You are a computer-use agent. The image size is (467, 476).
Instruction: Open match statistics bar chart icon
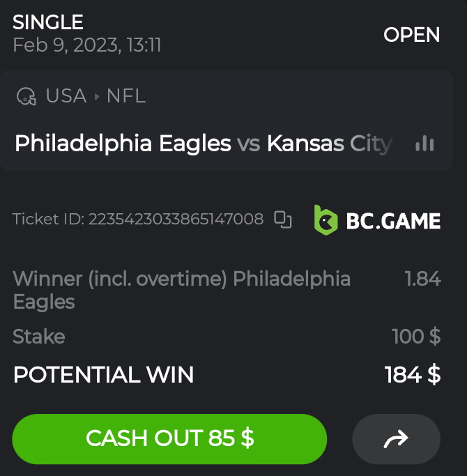[424, 144]
